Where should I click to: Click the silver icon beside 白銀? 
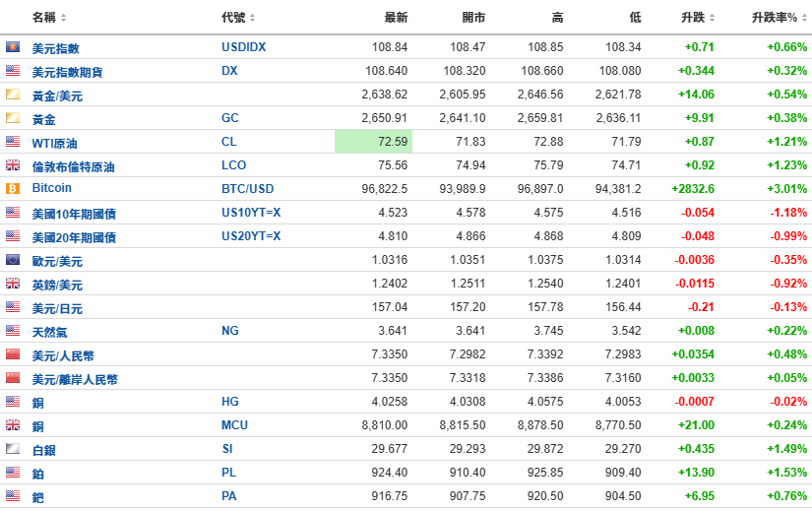tap(12, 448)
